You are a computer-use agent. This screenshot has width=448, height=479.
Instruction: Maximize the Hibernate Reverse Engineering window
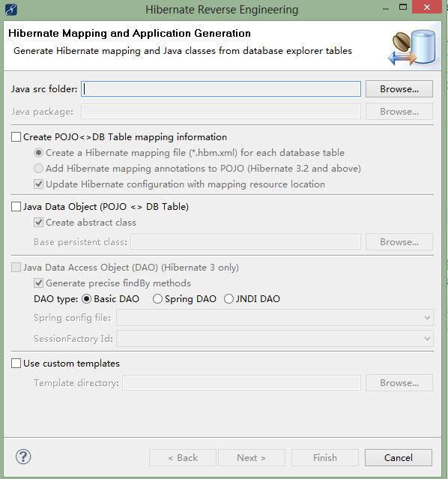pos(403,7)
